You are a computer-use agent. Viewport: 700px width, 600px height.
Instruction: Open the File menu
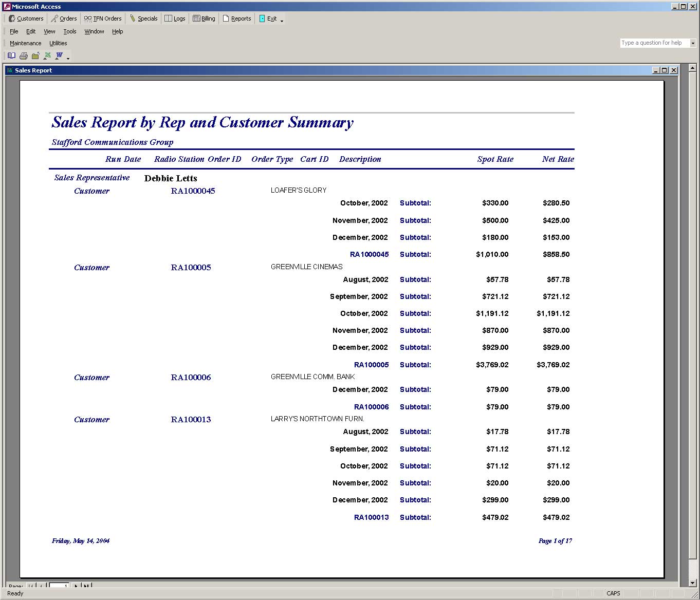14,31
